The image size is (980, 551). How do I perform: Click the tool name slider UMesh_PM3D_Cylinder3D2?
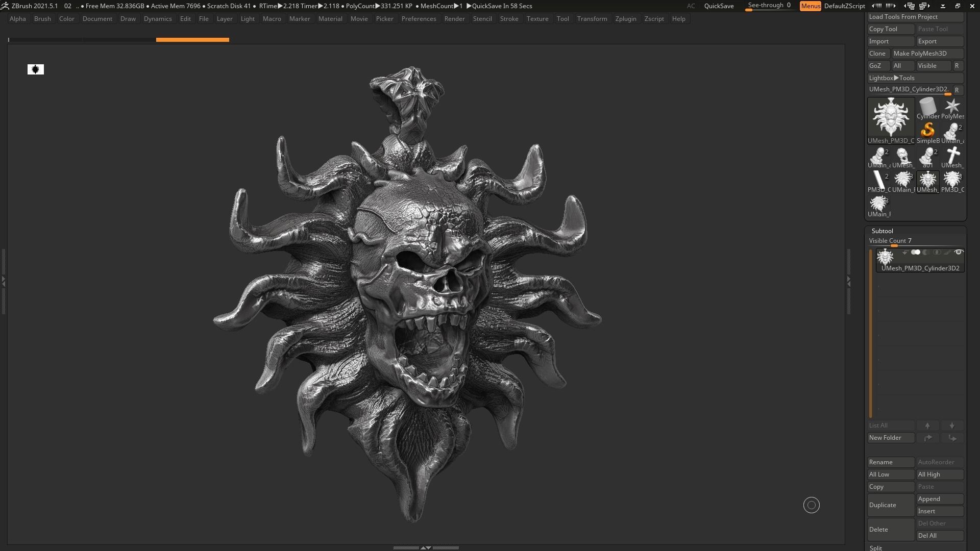(x=910, y=90)
